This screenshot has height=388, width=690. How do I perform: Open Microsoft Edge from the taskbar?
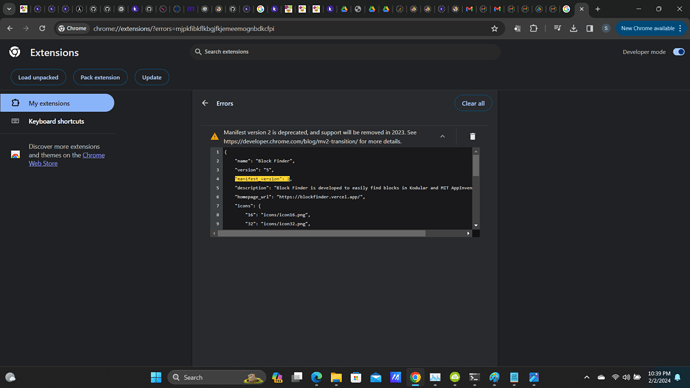tap(316, 377)
